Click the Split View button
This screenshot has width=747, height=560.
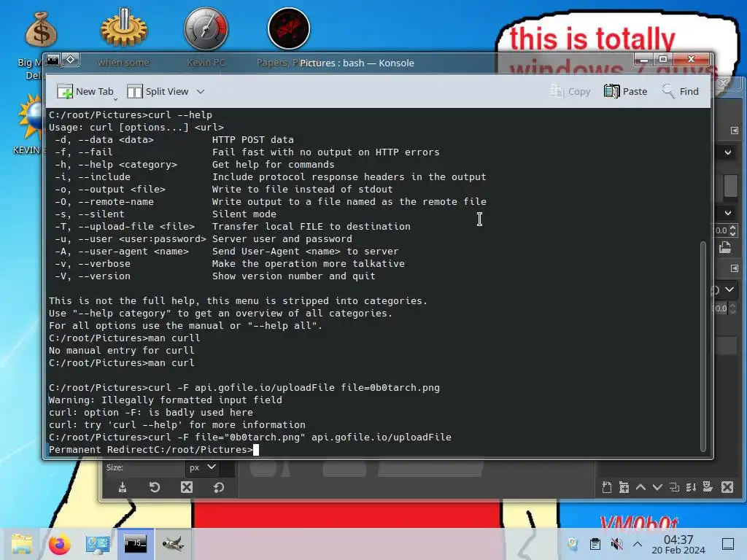(x=158, y=91)
